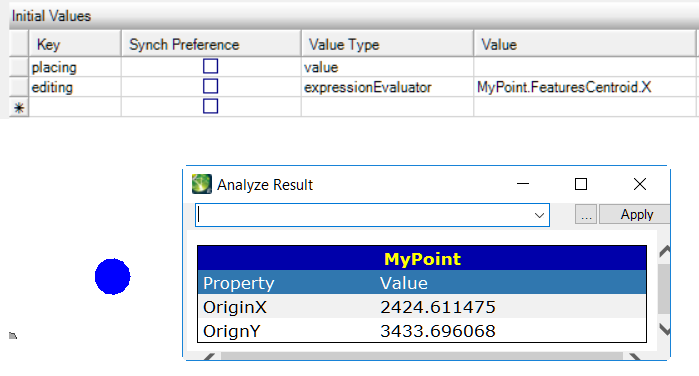Click the row header of placing row
This screenshot has height=376, width=699.
point(19,67)
